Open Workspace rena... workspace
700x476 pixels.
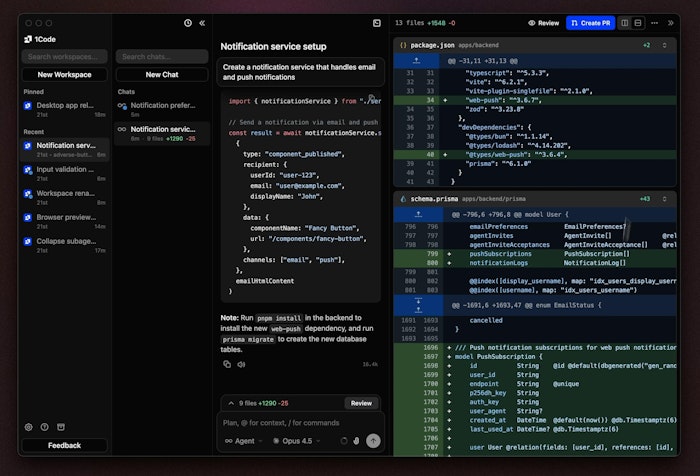click(65, 197)
